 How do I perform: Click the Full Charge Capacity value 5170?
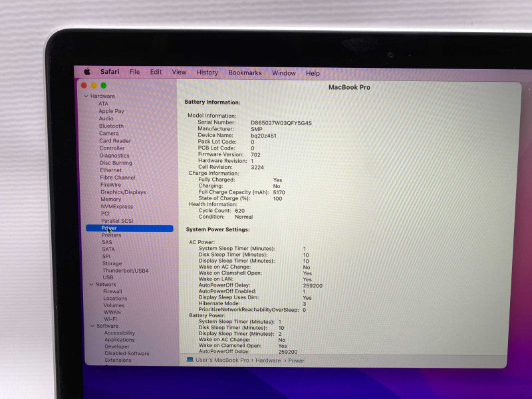[279, 192]
